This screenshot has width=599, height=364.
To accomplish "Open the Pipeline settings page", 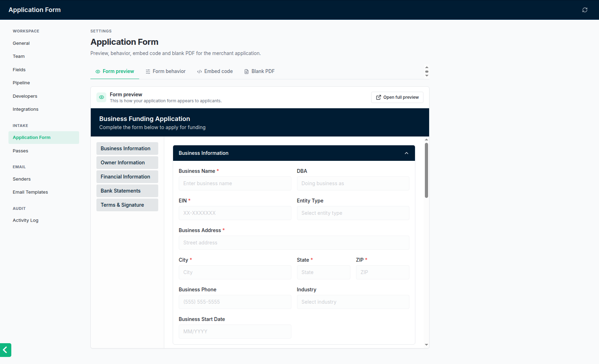I will point(44,83).
